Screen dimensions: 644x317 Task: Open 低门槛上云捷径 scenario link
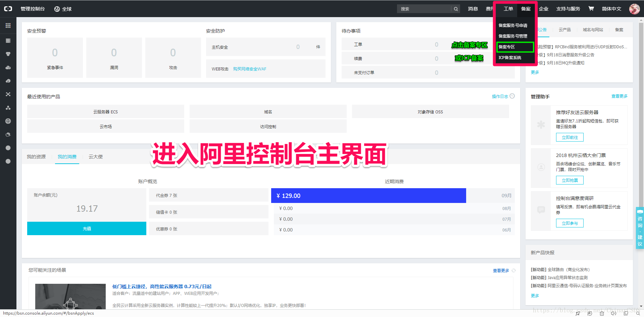click(162, 286)
